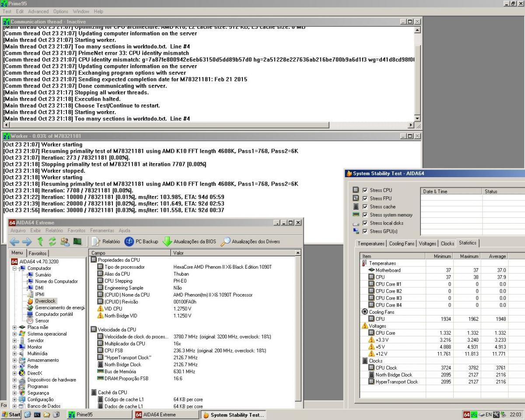
Task: Click Atualizações dos Drivers magnifier
Action: (x=250, y=241)
